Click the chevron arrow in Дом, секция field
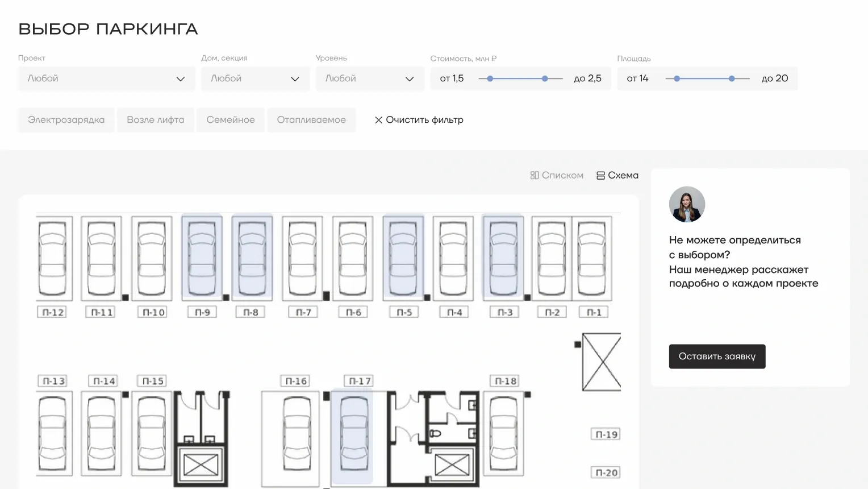The height and width of the screenshot is (489, 868). tap(295, 79)
